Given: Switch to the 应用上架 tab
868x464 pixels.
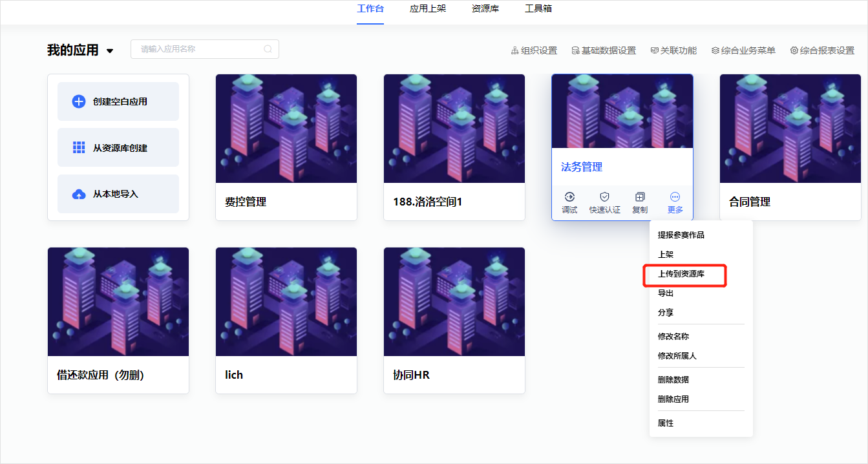Looking at the screenshot, I should [x=428, y=9].
